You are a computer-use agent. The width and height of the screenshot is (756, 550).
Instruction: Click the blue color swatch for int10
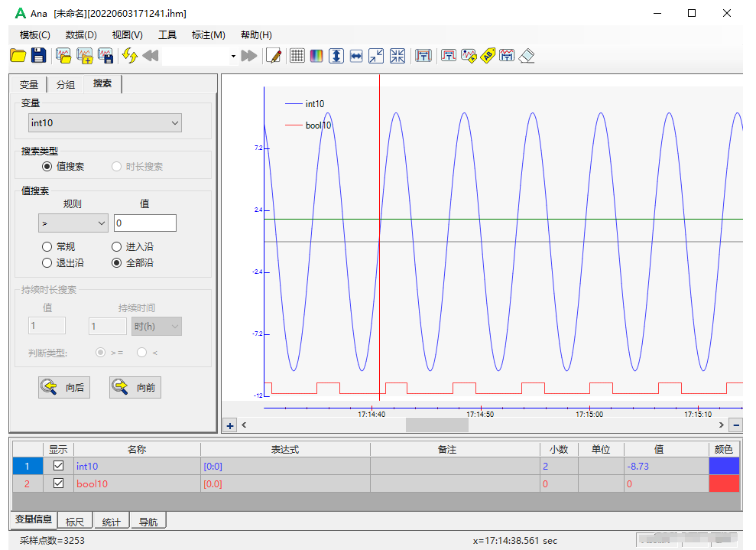pyautogui.click(x=724, y=466)
